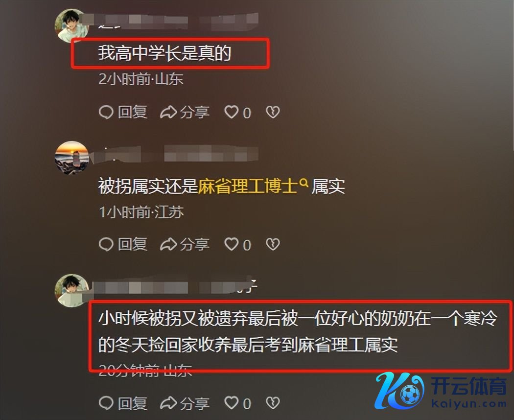The image size is (514, 420).
Task: Open the first commenter's anime avatar
Action: pyautogui.click(x=71, y=25)
